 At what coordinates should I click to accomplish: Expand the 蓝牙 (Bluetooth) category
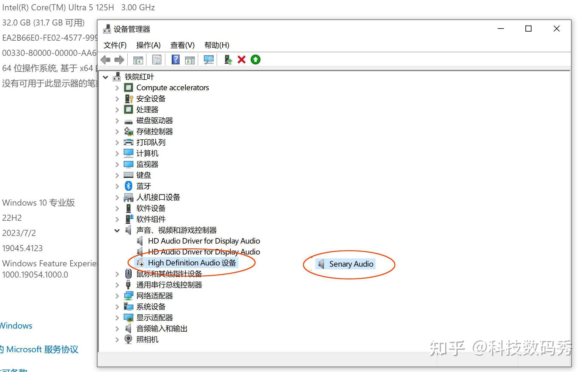click(117, 186)
